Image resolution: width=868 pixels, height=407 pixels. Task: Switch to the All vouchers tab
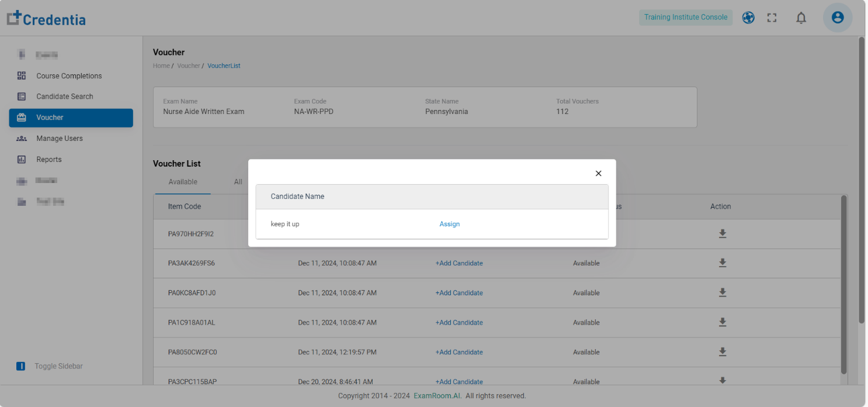(x=238, y=182)
